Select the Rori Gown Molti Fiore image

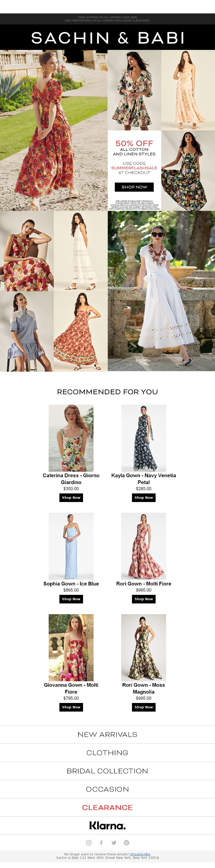point(144,546)
